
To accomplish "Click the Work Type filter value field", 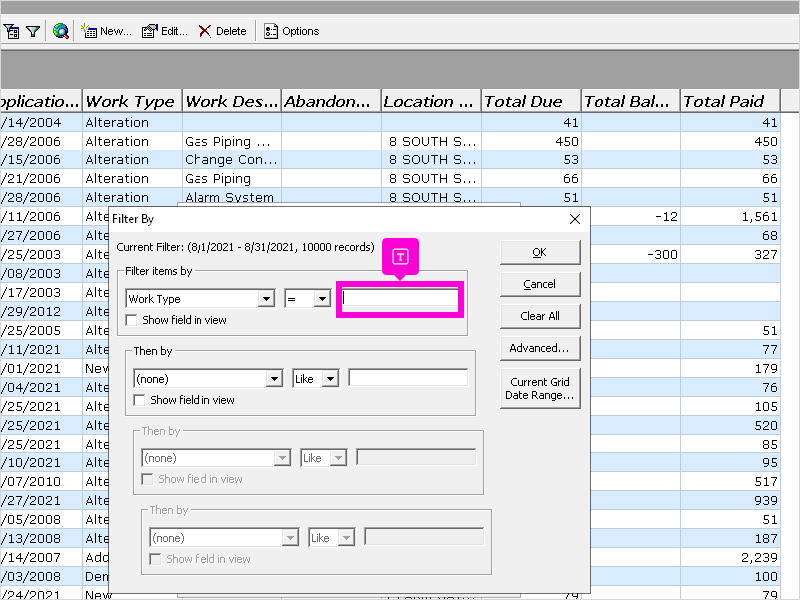I will coord(400,298).
